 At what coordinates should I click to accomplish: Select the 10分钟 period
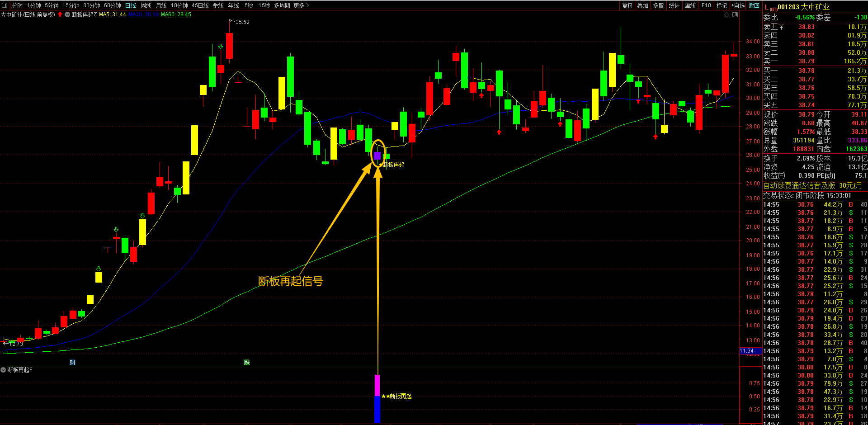point(179,5)
